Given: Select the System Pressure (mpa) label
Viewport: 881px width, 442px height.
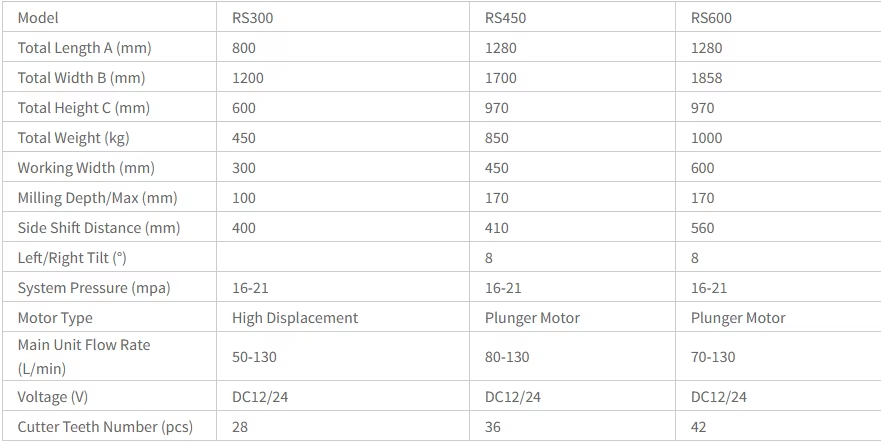Looking at the screenshot, I should [94, 288].
